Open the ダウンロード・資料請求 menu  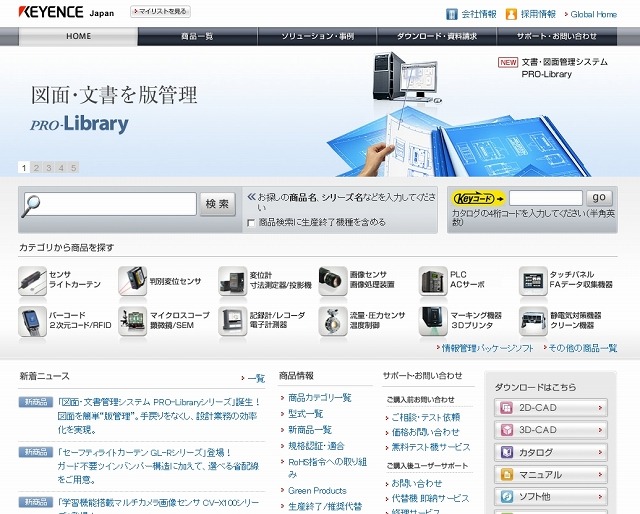click(x=437, y=36)
